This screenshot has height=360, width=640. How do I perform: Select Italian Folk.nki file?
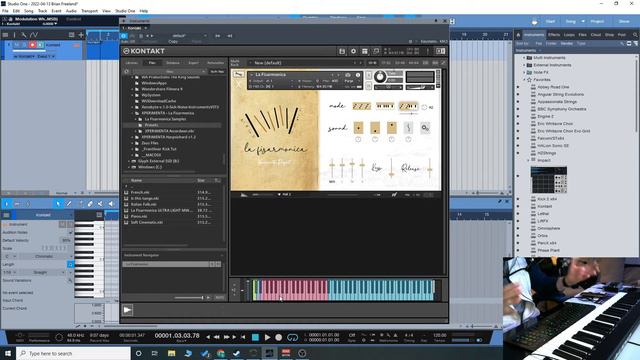pyautogui.click(x=144, y=204)
